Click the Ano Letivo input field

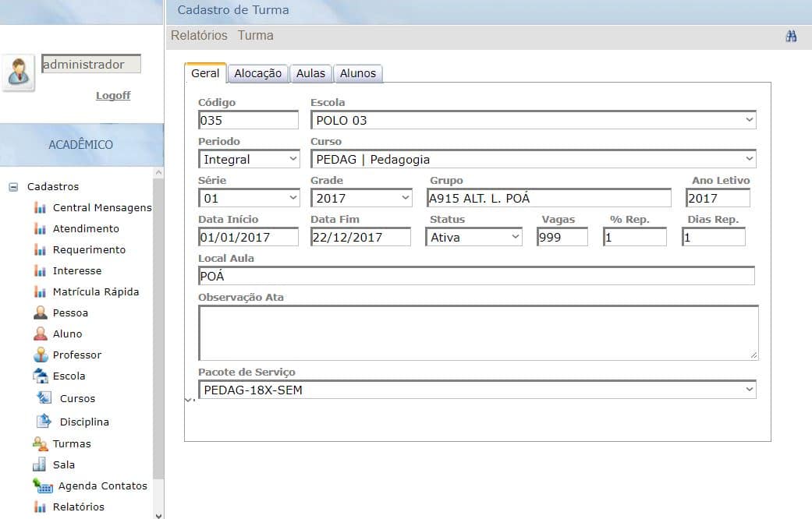pyautogui.click(x=718, y=198)
